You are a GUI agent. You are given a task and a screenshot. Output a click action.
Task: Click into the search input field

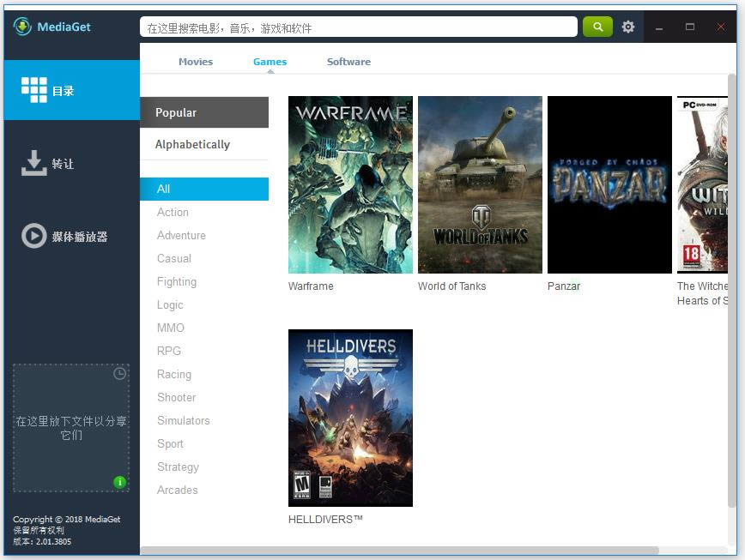click(359, 27)
